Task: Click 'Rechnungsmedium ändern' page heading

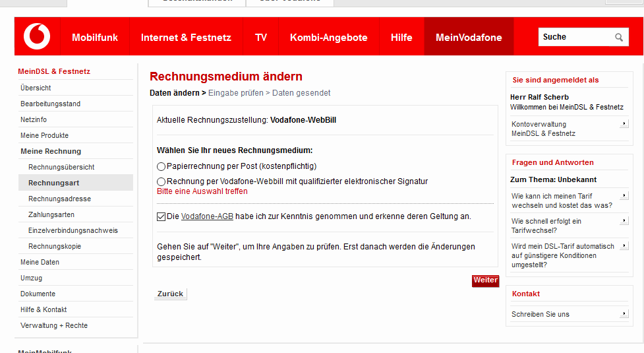Action: pyautogui.click(x=226, y=77)
